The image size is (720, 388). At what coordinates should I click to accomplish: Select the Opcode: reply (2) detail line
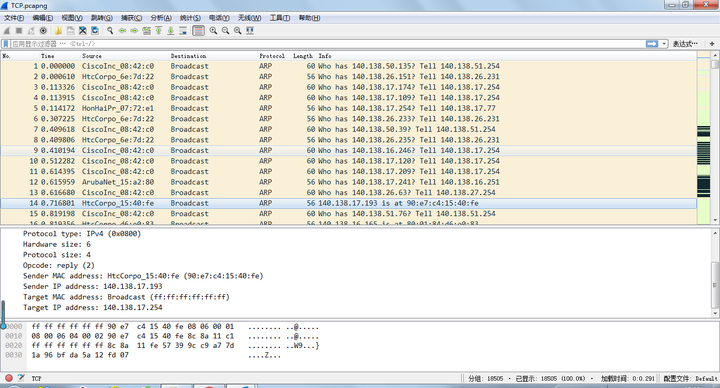[x=59, y=265]
